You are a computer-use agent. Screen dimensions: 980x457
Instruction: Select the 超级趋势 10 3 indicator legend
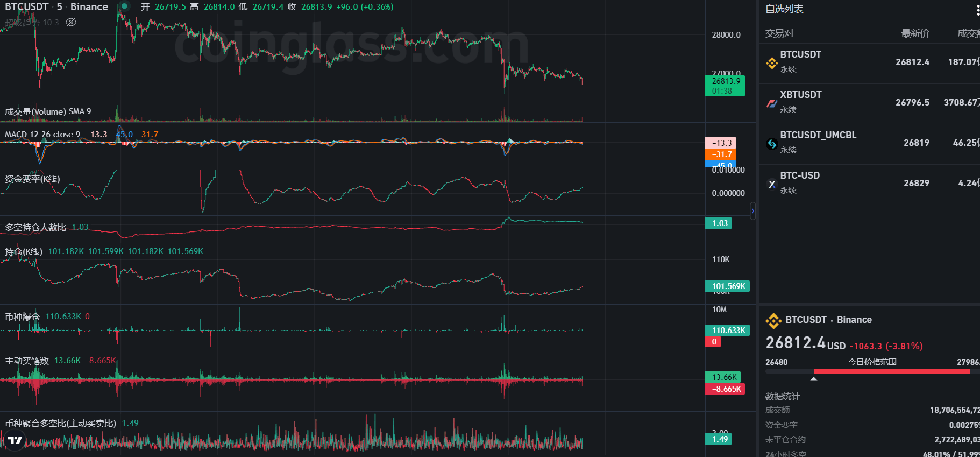coord(32,23)
